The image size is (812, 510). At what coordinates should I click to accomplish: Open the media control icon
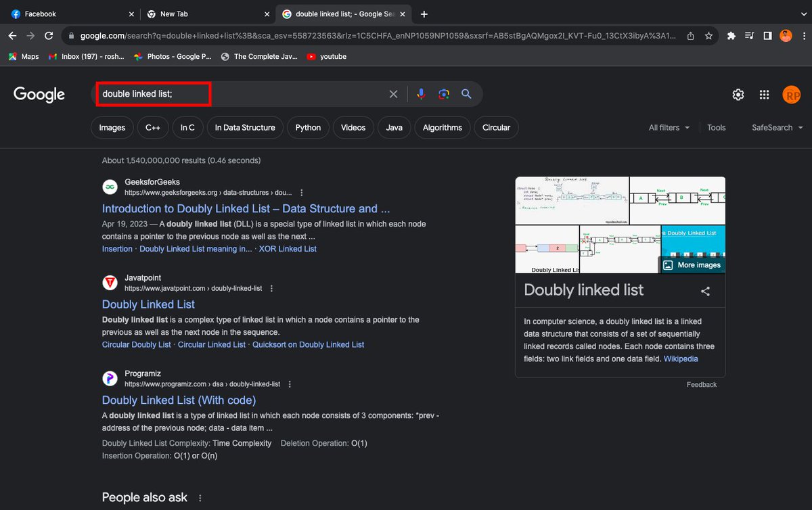coord(750,36)
